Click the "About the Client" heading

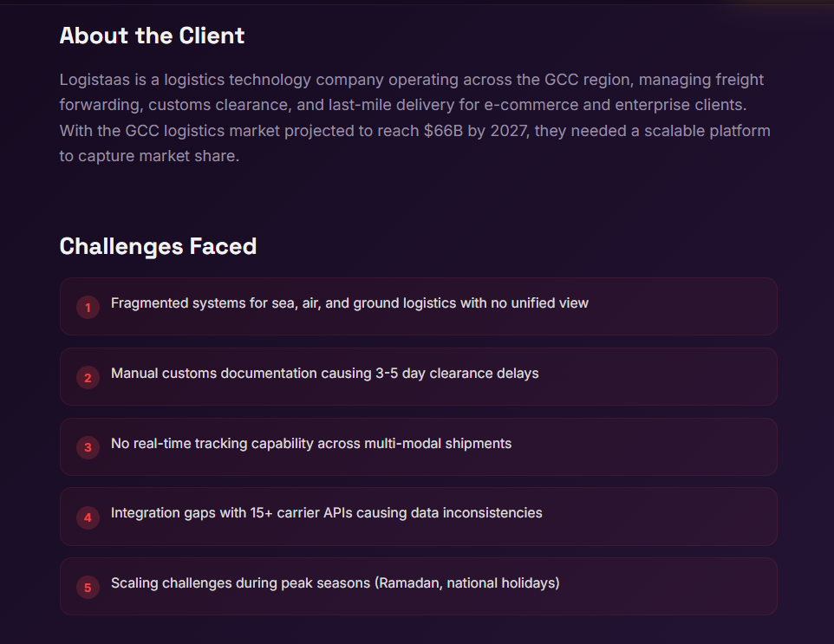(152, 36)
